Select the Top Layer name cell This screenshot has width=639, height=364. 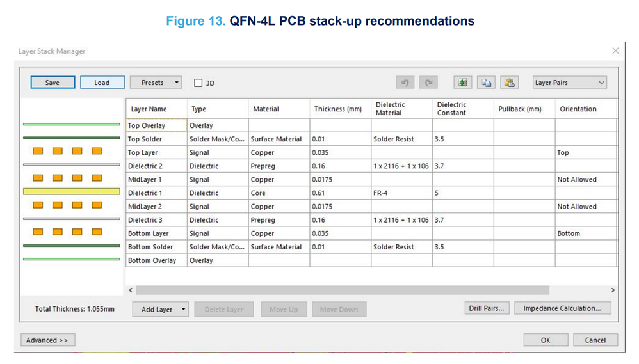156,152
